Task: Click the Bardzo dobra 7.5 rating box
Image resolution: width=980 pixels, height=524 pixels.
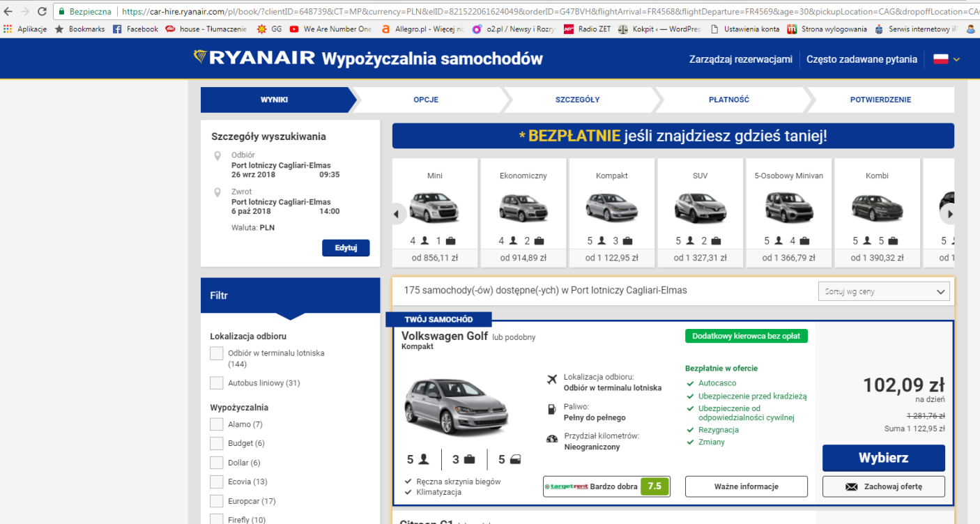Action: tap(606, 486)
